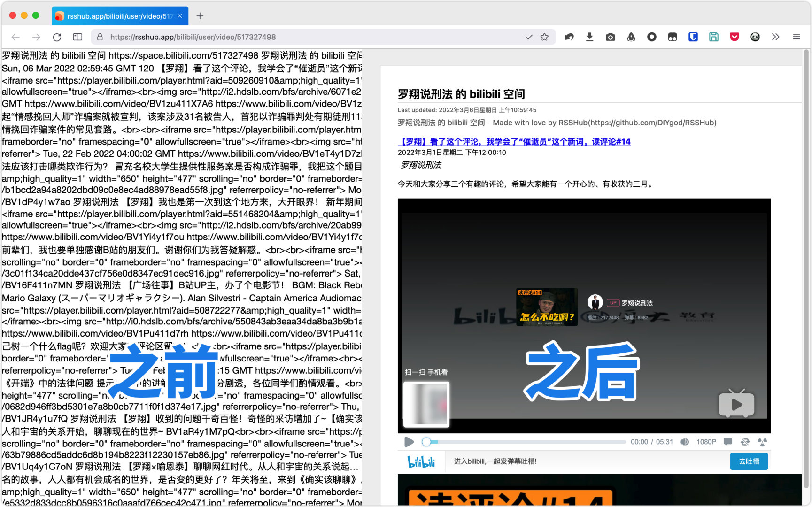Toggle the sidebar panel icon

pos(77,37)
